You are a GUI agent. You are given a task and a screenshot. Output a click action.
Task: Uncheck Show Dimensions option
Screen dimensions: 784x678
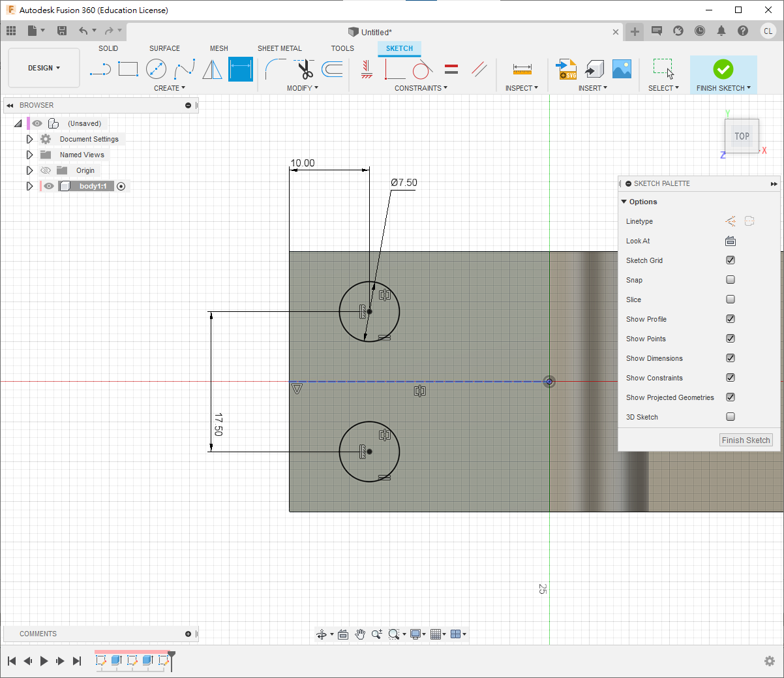[x=731, y=358]
